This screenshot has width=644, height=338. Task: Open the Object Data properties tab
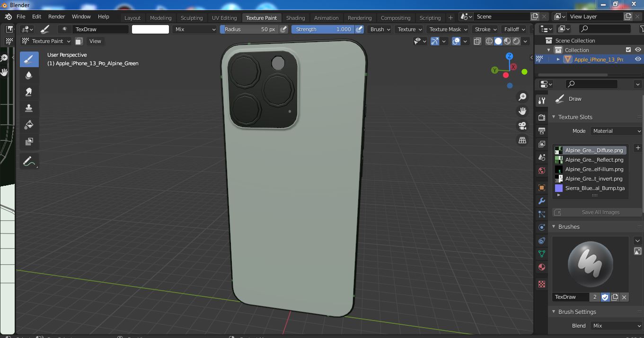pyautogui.click(x=542, y=254)
